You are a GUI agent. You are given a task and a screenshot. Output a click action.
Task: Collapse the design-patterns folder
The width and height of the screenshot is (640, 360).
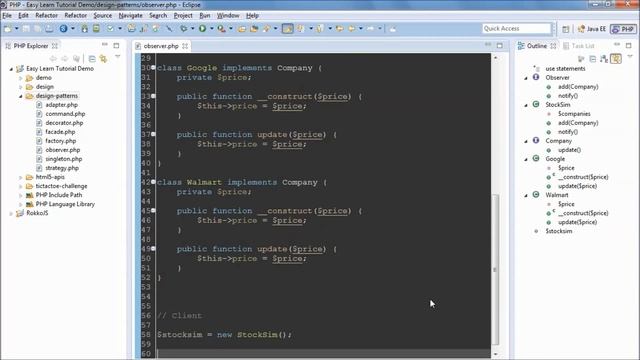(20, 96)
